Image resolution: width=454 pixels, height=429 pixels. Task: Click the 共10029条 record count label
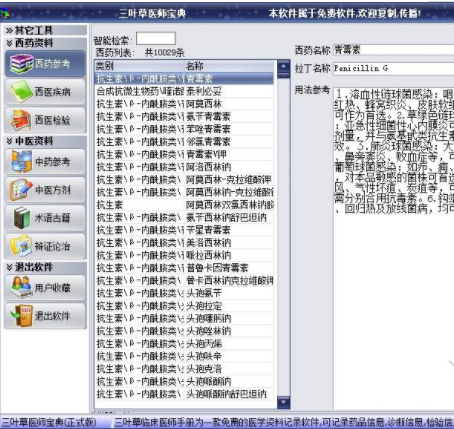pos(165,53)
